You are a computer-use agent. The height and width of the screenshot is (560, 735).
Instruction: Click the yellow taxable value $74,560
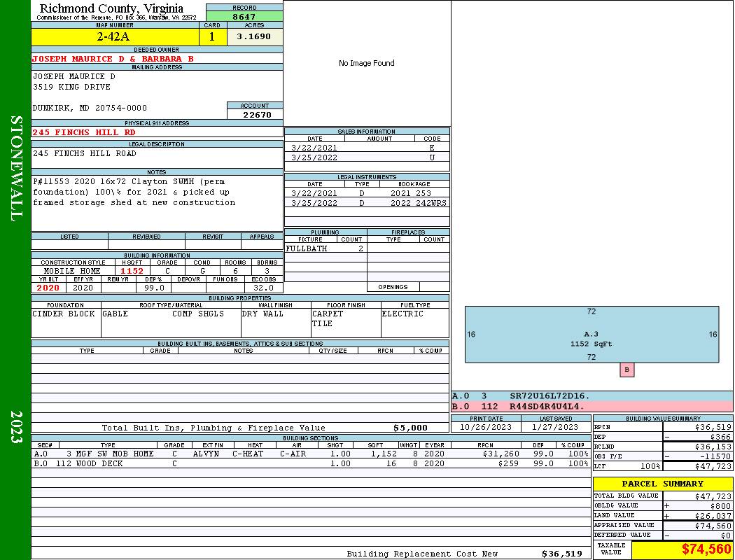coord(682,549)
